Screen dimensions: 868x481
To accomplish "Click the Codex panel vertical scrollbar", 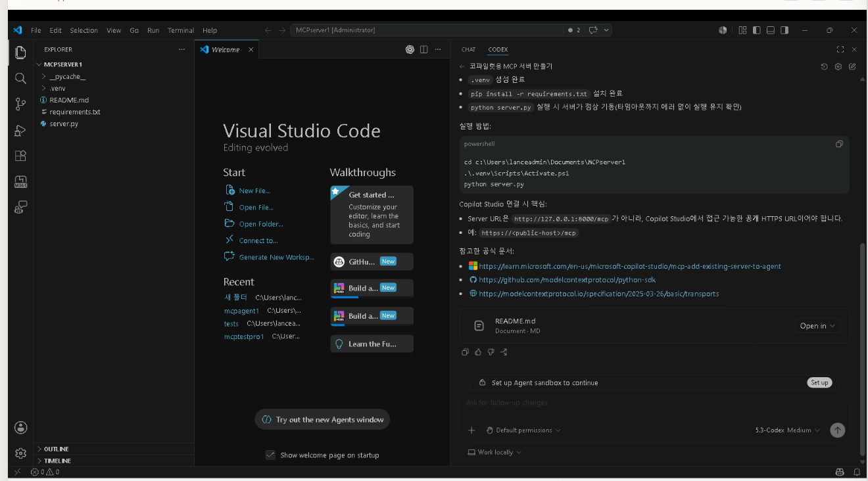I will click(x=863, y=350).
